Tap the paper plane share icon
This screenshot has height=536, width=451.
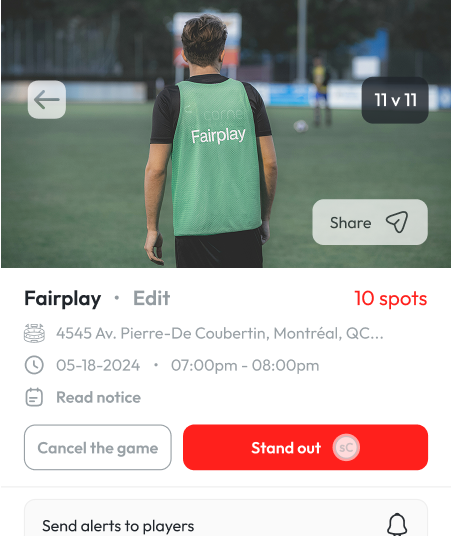tap(397, 222)
